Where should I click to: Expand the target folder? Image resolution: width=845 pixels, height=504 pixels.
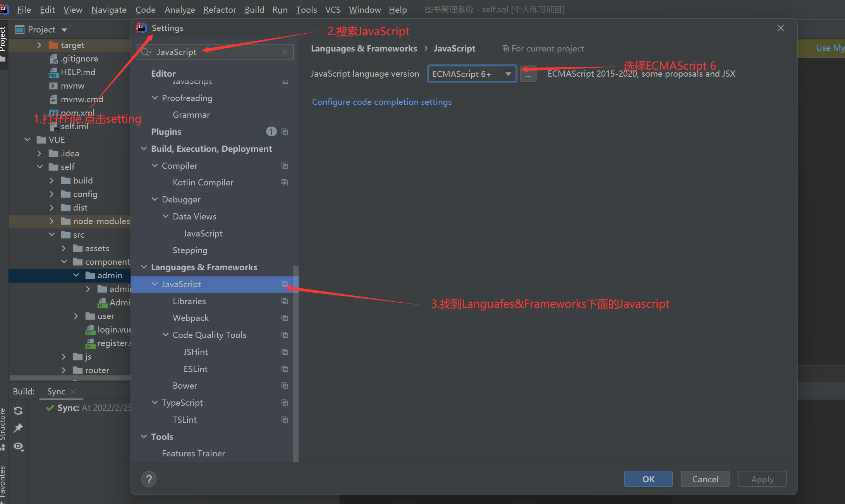point(39,45)
